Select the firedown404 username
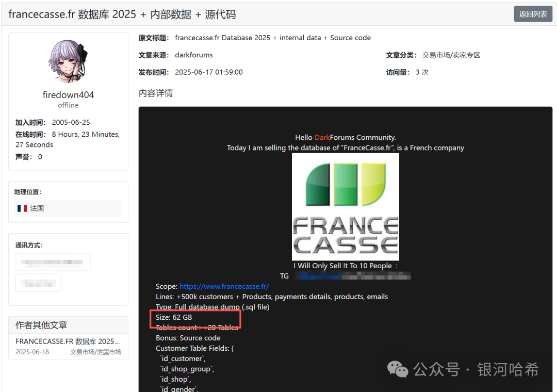The height and width of the screenshot is (392, 557). pos(68,95)
